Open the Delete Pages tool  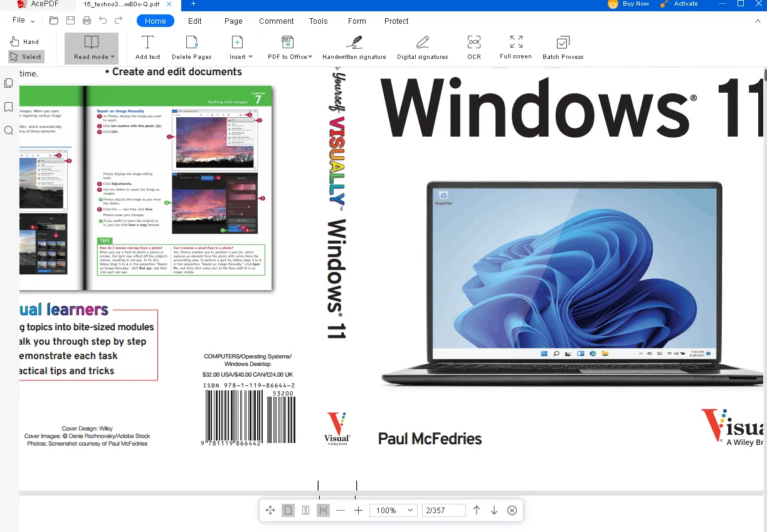tap(192, 47)
